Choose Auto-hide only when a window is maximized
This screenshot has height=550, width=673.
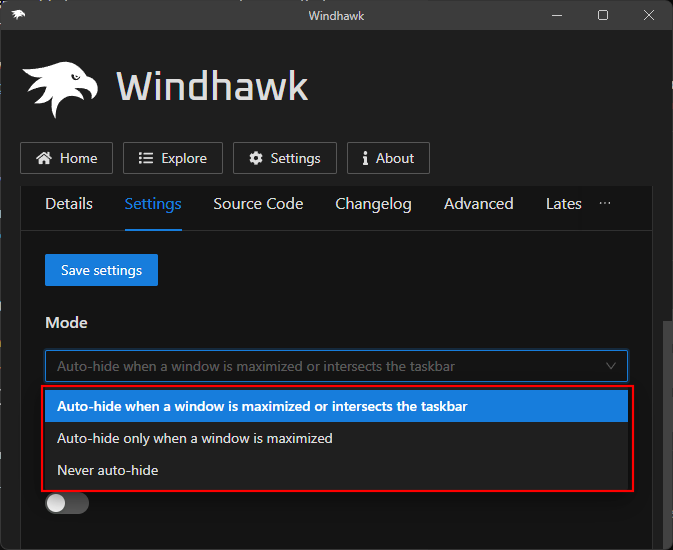pyautogui.click(x=336, y=438)
